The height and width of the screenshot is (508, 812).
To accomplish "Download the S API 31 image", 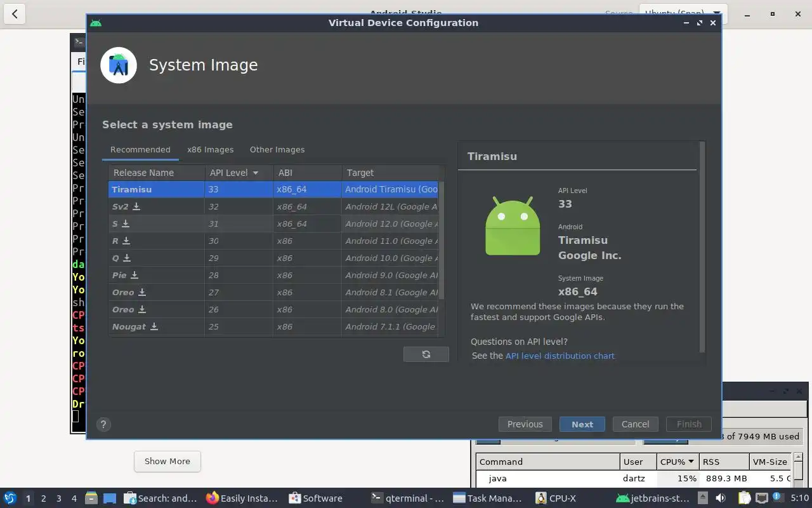I will coord(126,224).
